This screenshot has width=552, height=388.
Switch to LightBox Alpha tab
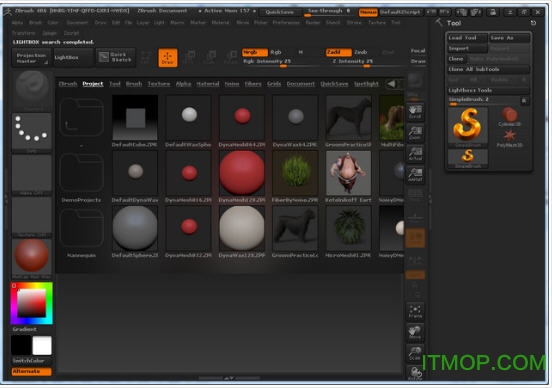click(x=183, y=84)
